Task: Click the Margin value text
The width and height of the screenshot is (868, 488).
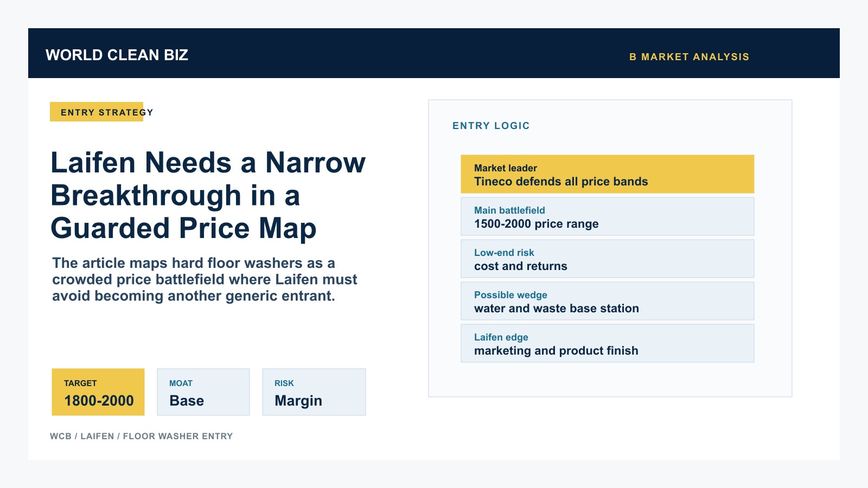Action: pos(298,401)
